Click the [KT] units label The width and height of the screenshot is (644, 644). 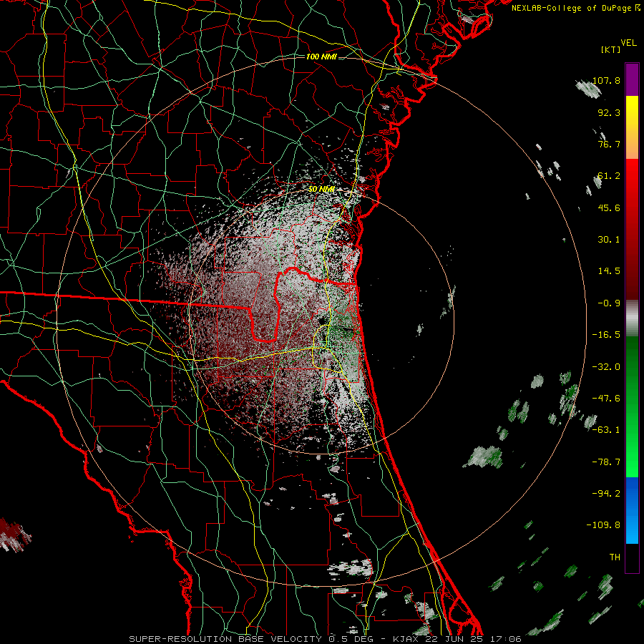point(611,49)
